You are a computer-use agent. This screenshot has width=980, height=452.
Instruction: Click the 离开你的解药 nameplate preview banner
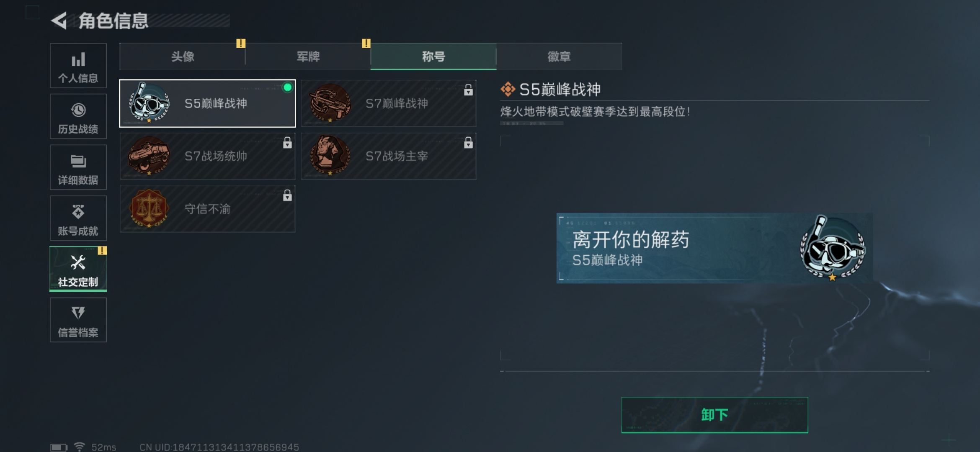[x=714, y=248]
